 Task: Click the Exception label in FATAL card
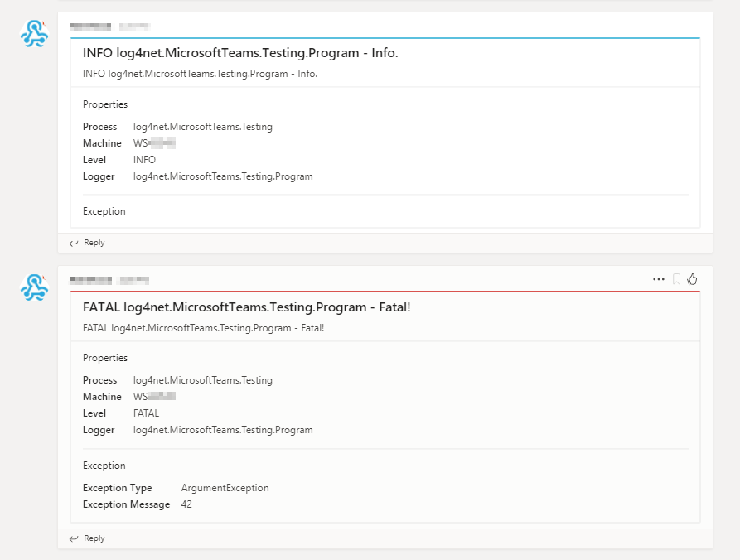point(104,466)
